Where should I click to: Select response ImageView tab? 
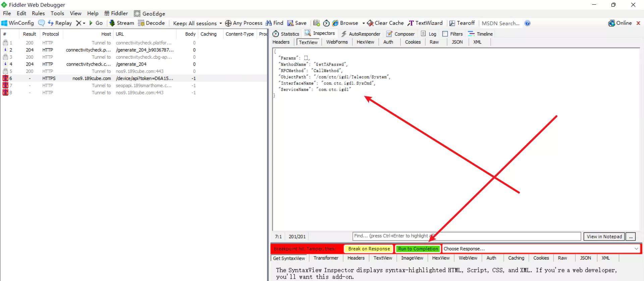click(x=412, y=258)
